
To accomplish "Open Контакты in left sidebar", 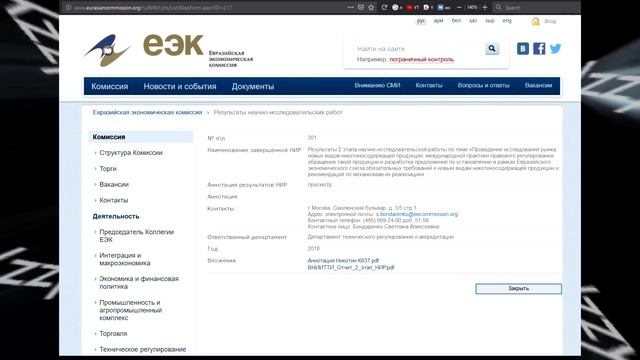I will (x=113, y=200).
